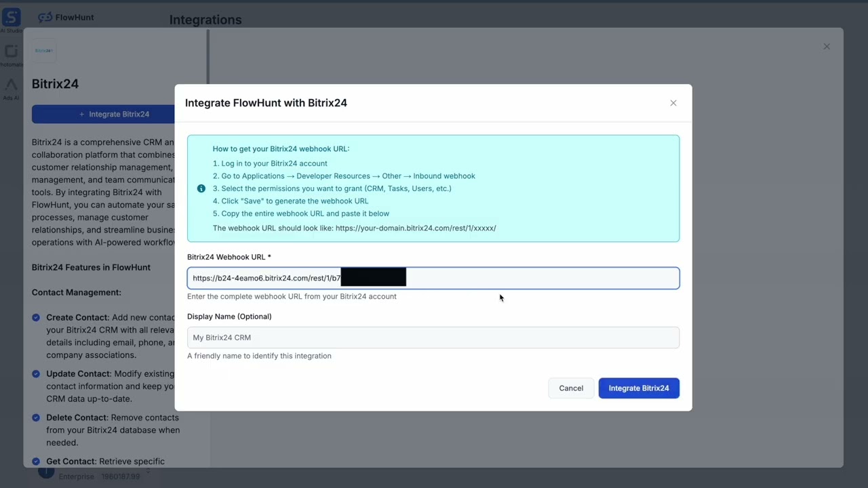
Task: Click 'How to get your Bitrix24 webhook URL:' text
Action: 281,148
